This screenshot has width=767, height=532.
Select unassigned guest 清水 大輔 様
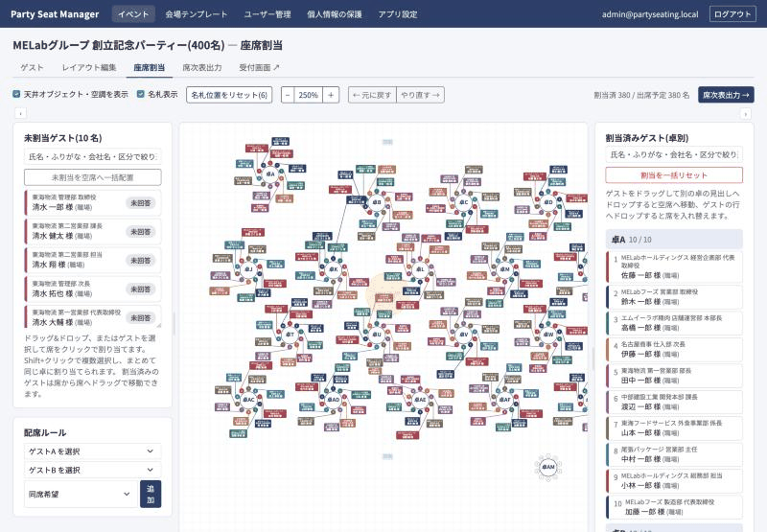92,317
